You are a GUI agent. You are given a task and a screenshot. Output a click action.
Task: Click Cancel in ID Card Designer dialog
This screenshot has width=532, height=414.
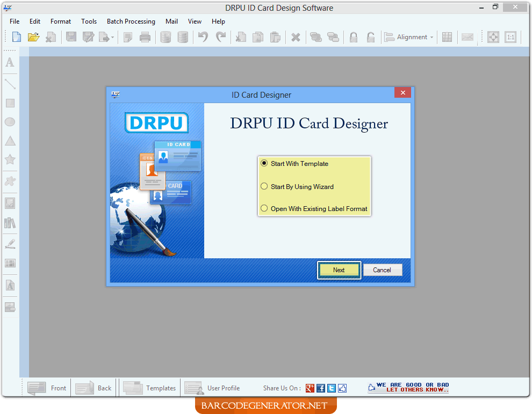[383, 270]
